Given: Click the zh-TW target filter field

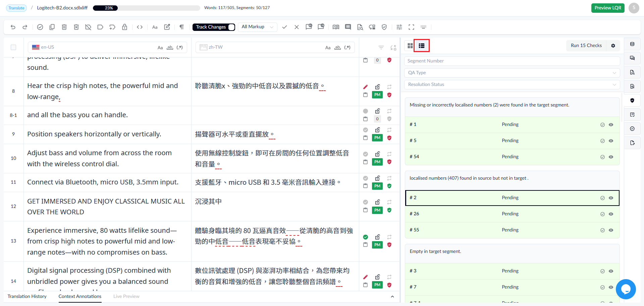Looking at the screenshot, I should [275, 47].
